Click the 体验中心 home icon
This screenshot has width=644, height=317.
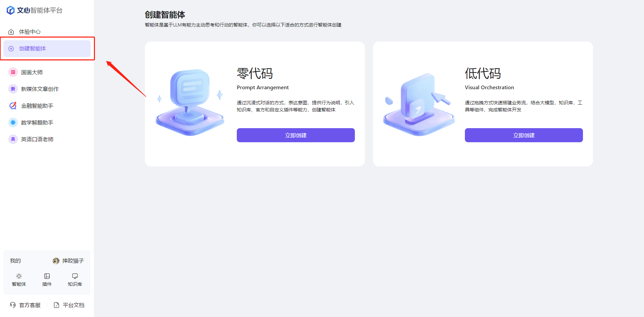(x=11, y=32)
